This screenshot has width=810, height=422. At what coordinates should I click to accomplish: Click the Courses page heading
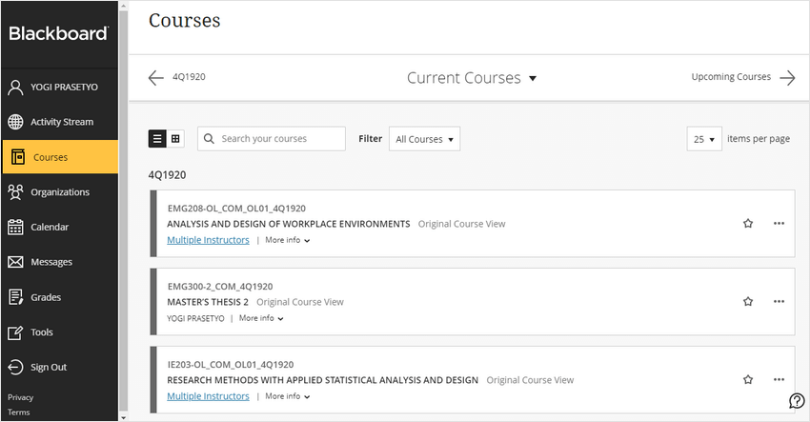coord(184,21)
